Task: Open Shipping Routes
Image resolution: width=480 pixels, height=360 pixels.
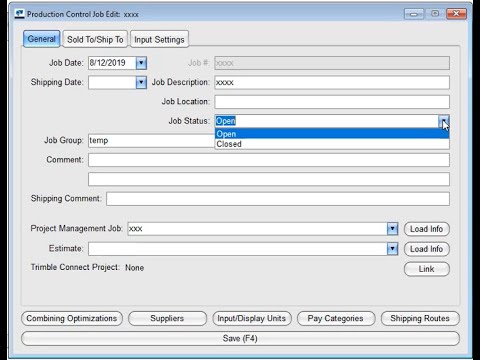Action: click(420, 318)
